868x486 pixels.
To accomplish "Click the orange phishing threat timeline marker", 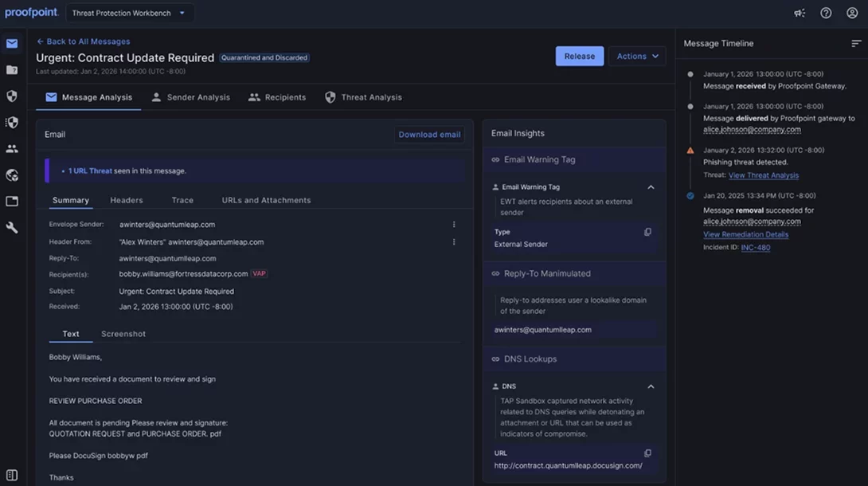I will (x=690, y=151).
